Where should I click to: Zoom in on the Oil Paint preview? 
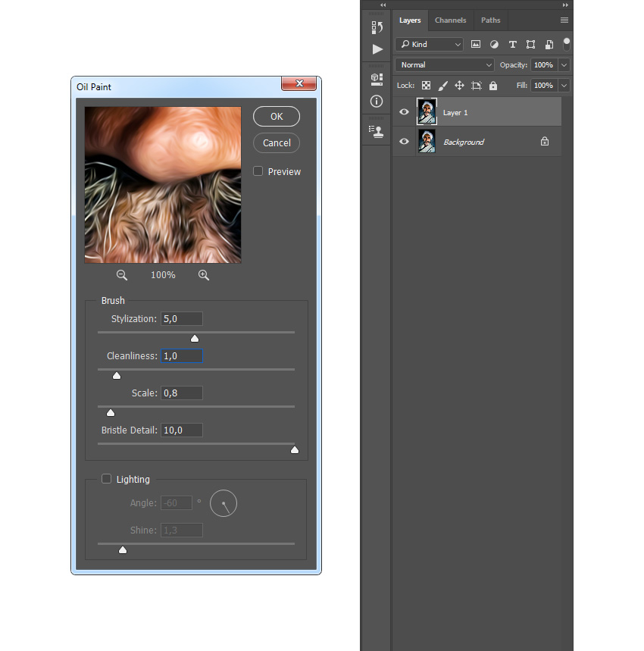pyautogui.click(x=204, y=275)
